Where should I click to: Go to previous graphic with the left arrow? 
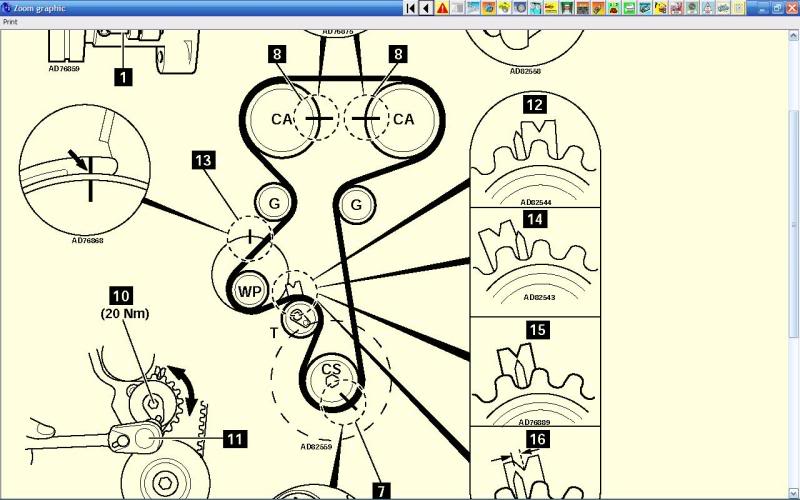click(x=426, y=8)
